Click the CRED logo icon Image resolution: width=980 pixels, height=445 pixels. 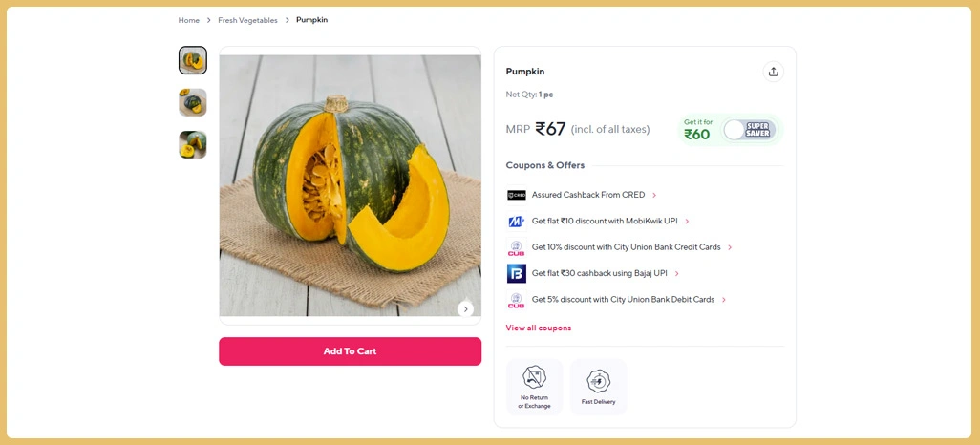tap(517, 195)
